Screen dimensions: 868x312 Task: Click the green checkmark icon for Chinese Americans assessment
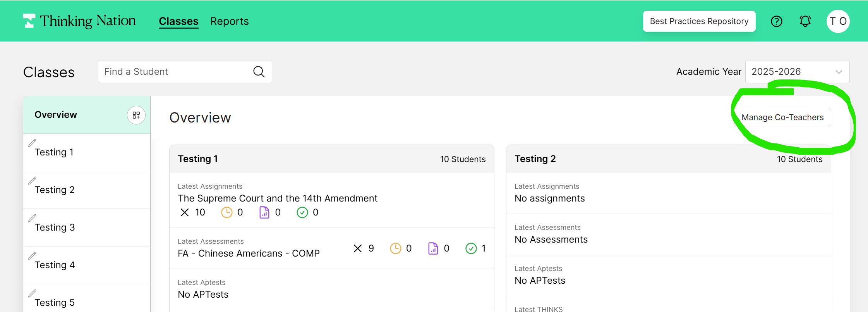pyautogui.click(x=471, y=248)
